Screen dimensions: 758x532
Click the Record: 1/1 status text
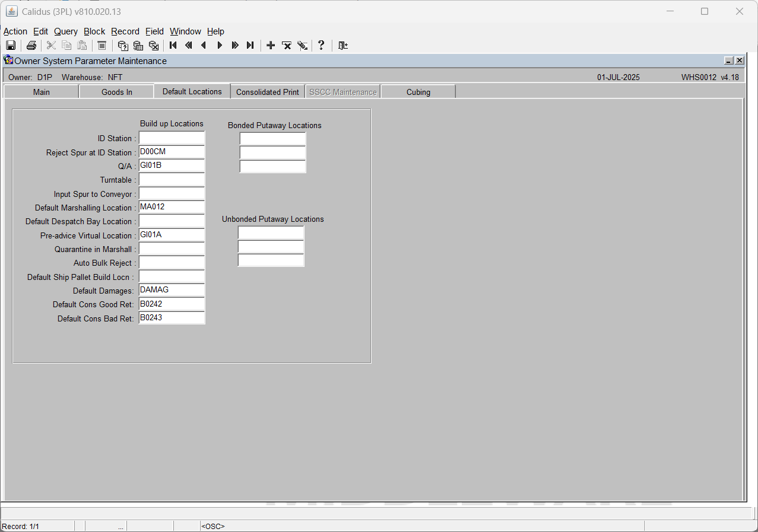(21, 526)
